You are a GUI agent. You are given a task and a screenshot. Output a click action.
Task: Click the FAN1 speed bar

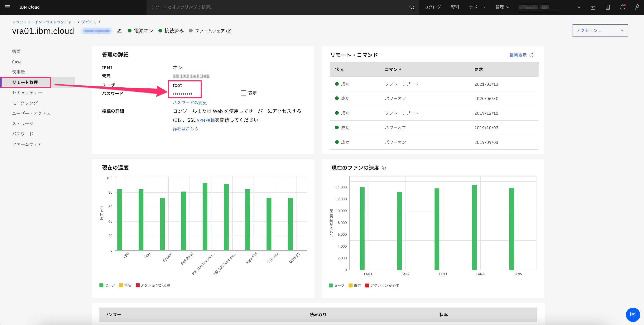click(x=362, y=229)
